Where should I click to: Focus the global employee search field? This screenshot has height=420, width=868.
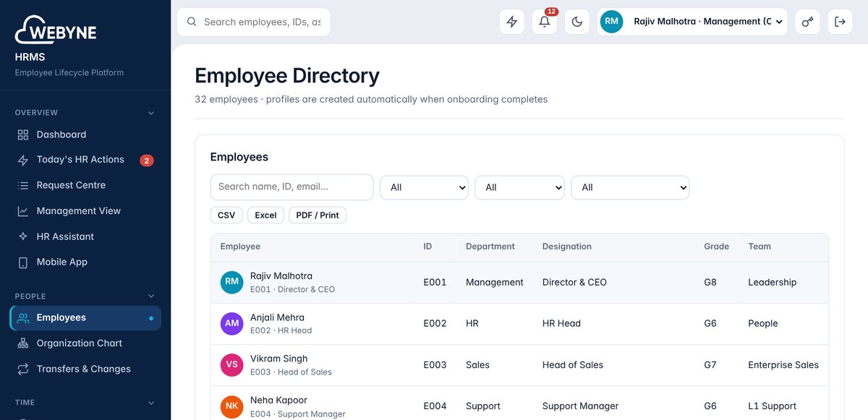(x=254, y=22)
